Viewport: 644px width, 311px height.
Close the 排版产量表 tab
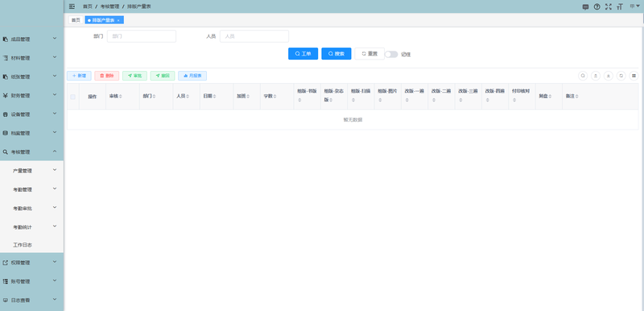[x=118, y=20]
